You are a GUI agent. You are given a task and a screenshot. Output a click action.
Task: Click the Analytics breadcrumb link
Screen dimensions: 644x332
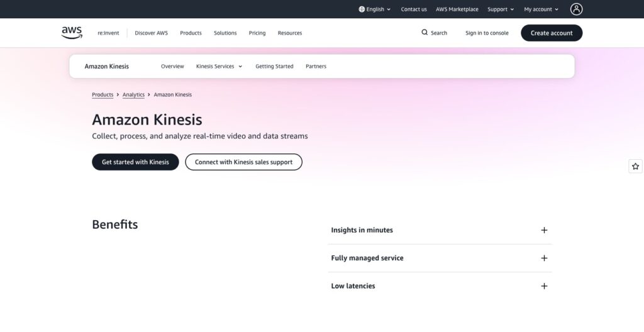coord(133,94)
